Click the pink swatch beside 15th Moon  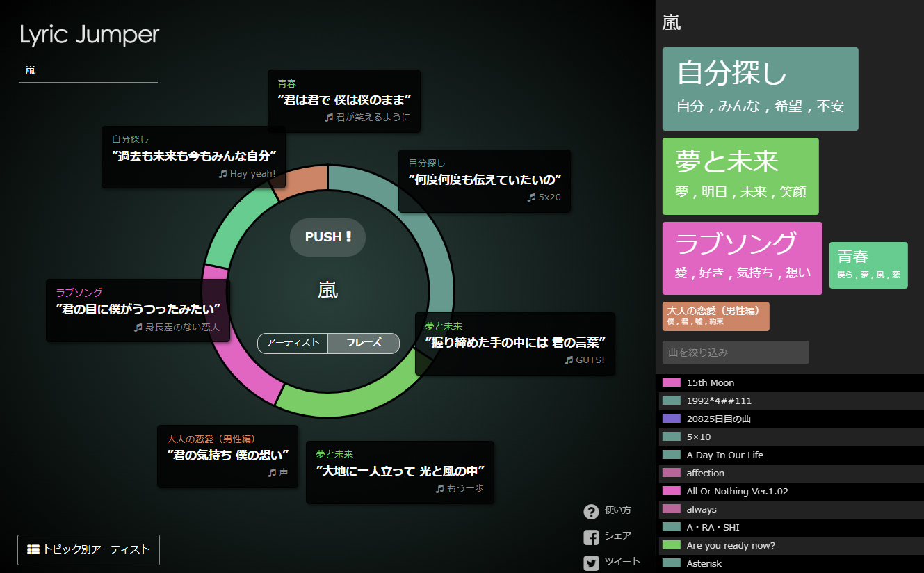(x=671, y=383)
